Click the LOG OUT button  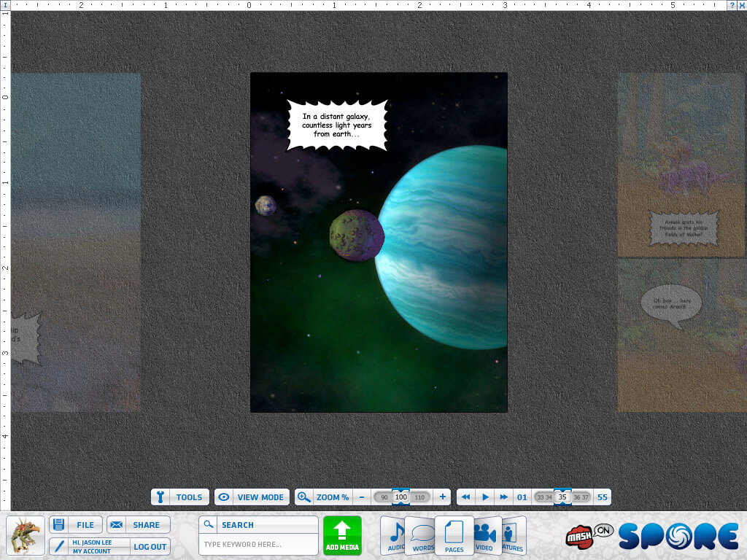point(150,547)
